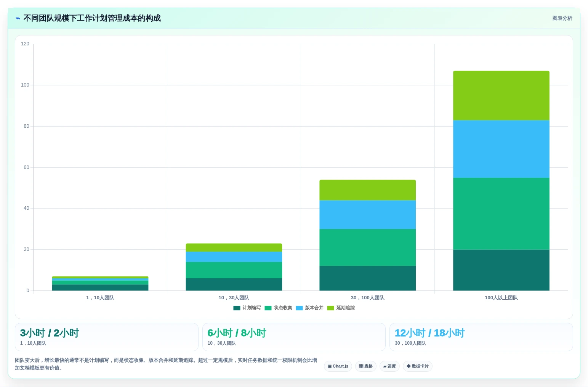Open the 图表分析 label in the header

562,18
